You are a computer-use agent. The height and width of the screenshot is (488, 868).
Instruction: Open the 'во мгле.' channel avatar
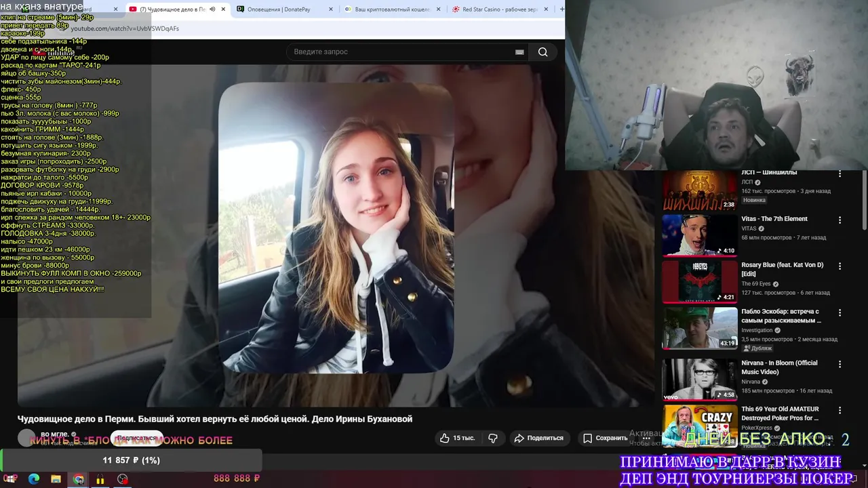[26, 438]
